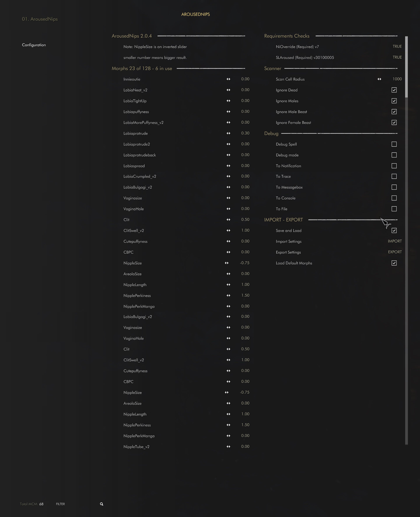Click IMPORT to import settings
Screen dimensions: 420x517
click(395, 241)
